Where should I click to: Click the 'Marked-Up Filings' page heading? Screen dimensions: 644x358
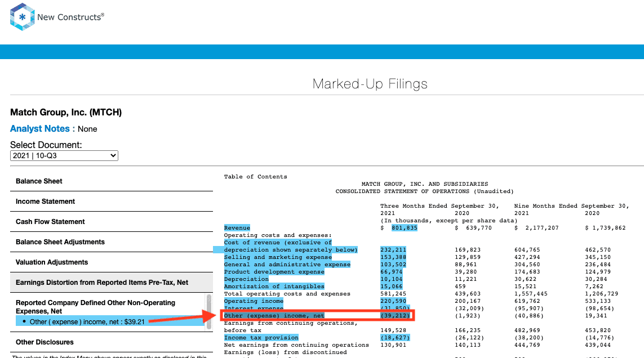(x=370, y=84)
